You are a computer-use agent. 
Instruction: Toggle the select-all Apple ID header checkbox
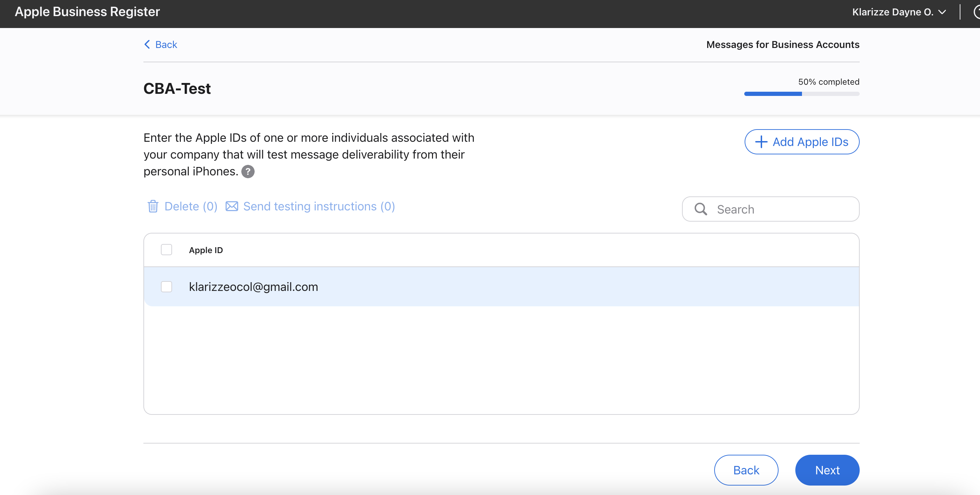point(166,250)
